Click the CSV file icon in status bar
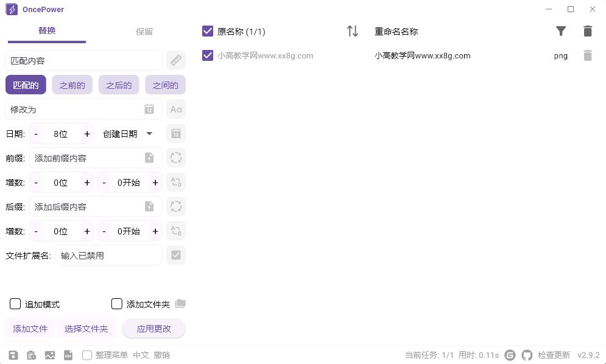 tap(68, 355)
